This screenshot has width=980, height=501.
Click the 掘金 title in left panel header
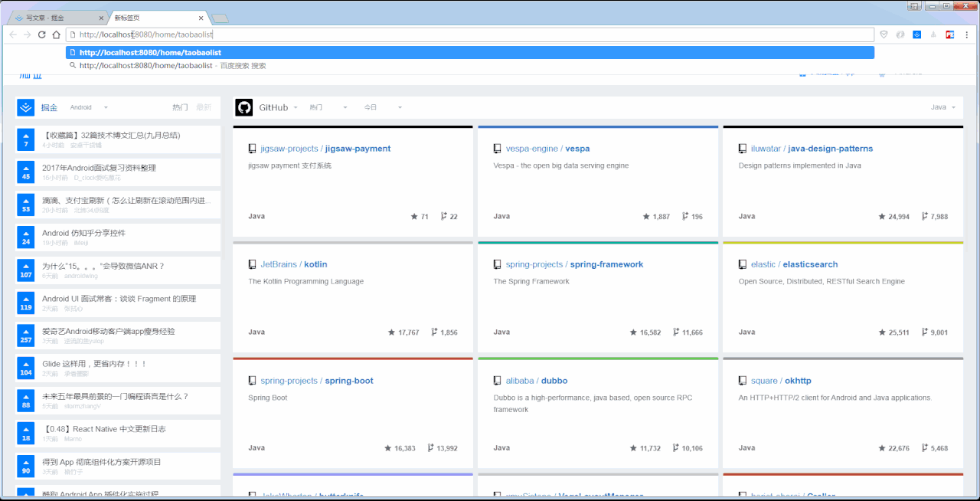tap(49, 107)
